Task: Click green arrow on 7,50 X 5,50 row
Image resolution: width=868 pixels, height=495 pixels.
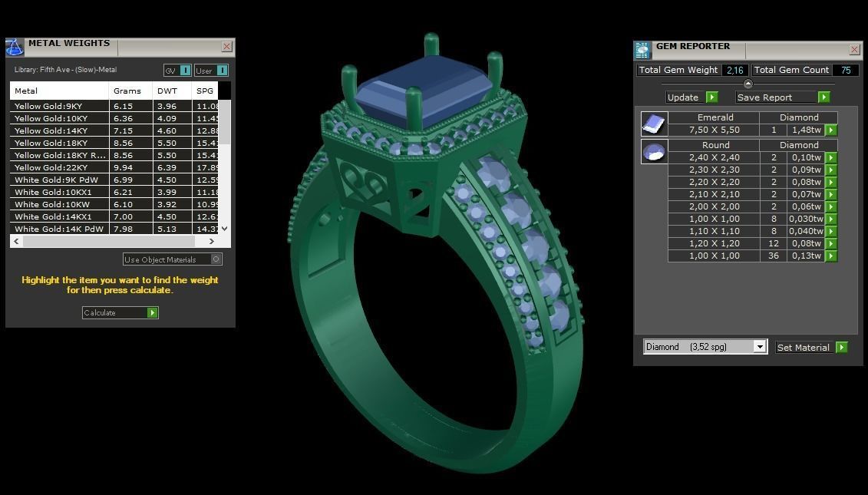Action: [831, 130]
